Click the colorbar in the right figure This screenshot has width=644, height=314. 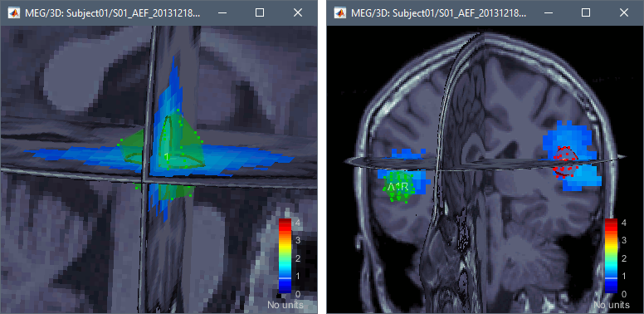(611, 257)
